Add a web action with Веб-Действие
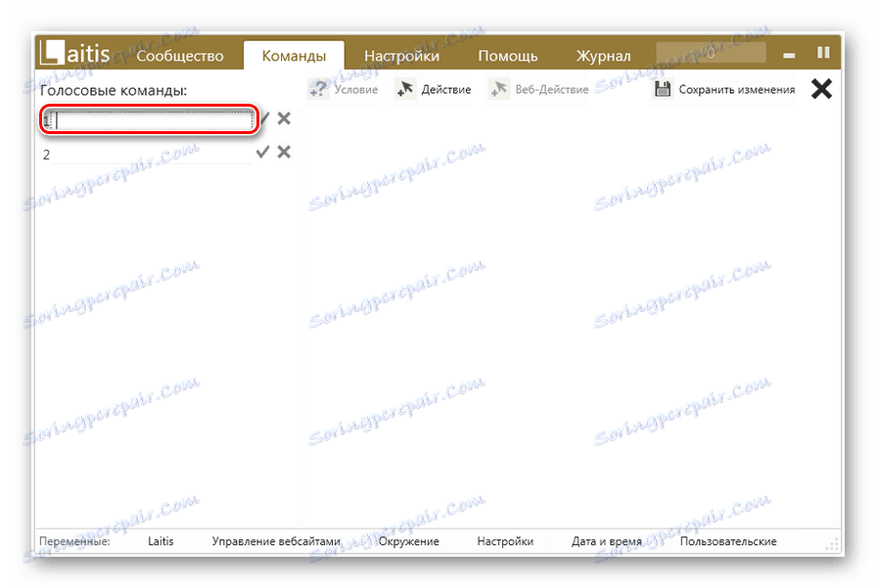Image resolution: width=876 pixels, height=588 pixels. pyautogui.click(x=538, y=89)
